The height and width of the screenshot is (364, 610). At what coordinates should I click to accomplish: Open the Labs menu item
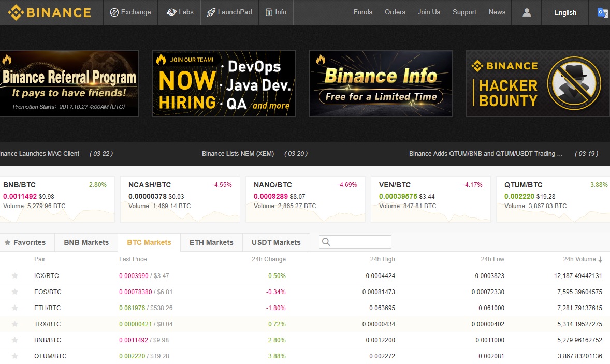click(x=180, y=12)
